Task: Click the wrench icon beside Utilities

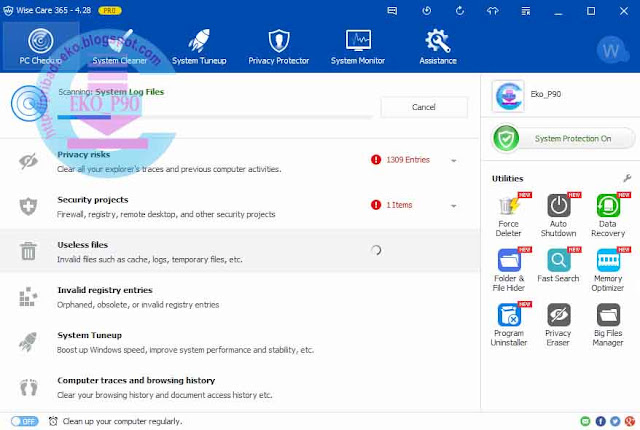Action: coord(627,178)
